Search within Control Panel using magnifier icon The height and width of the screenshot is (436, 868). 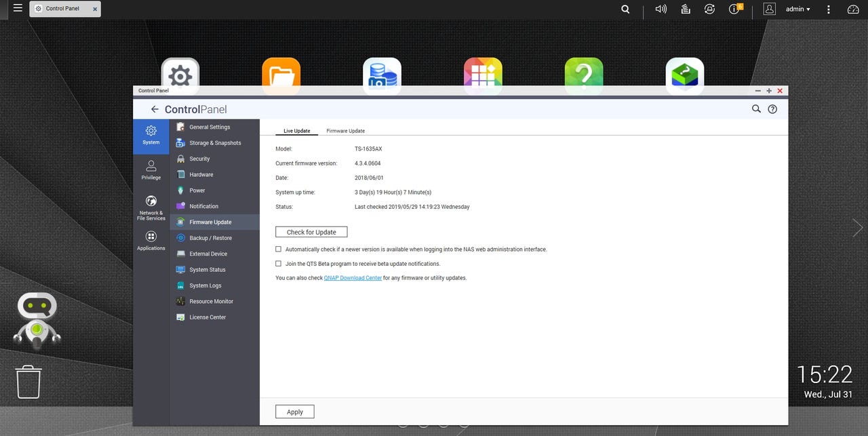pos(756,109)
